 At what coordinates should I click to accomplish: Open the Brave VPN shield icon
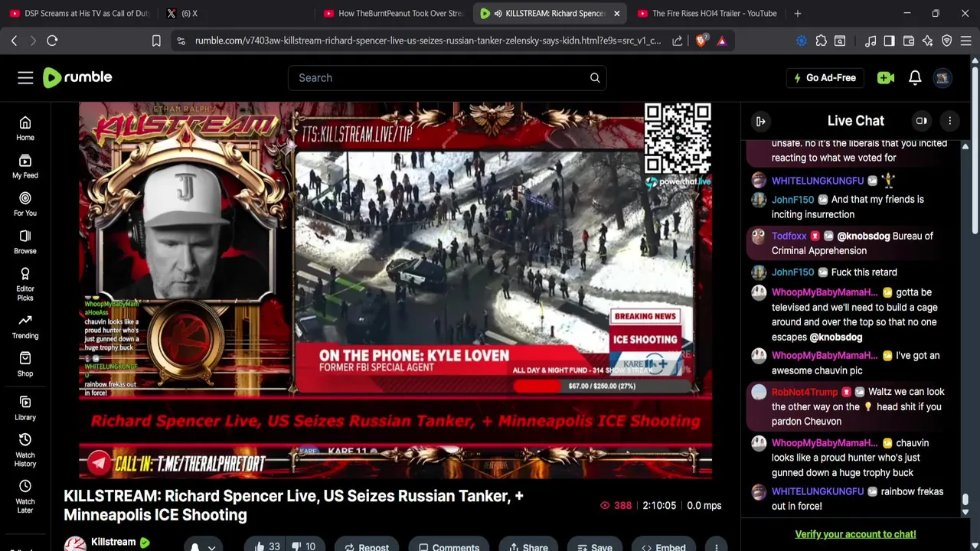point(947,41)
